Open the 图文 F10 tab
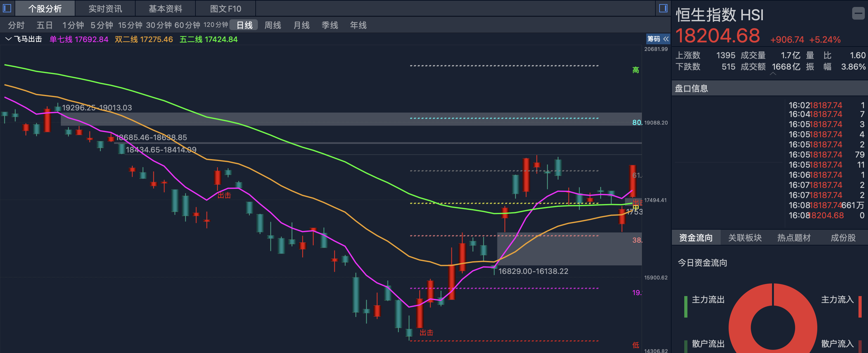 [226, 9]
